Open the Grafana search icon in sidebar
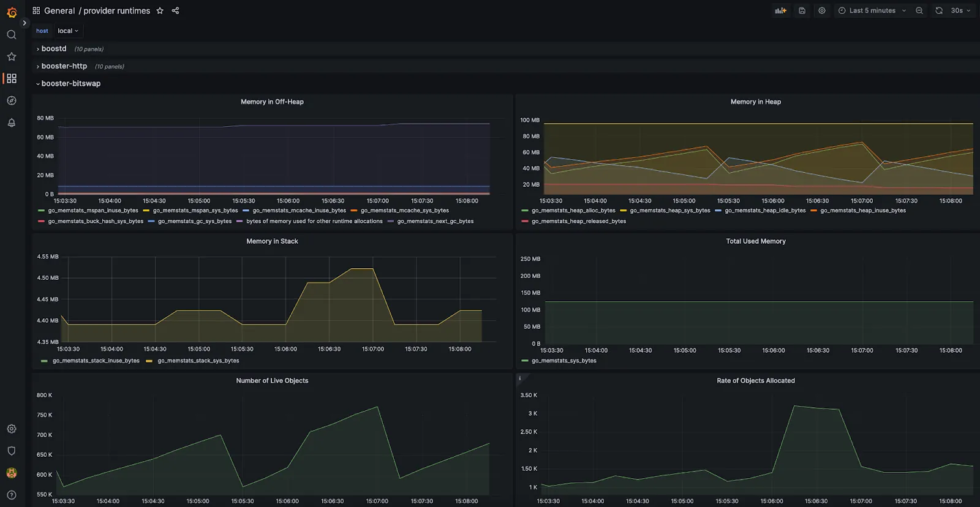The width and height of the screenshot is (980, 507). [11, 35]
